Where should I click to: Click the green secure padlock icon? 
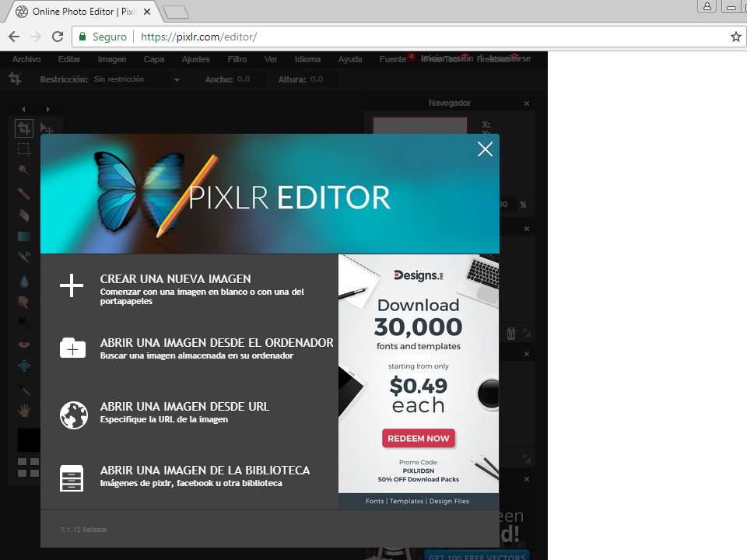coord(82,37)
